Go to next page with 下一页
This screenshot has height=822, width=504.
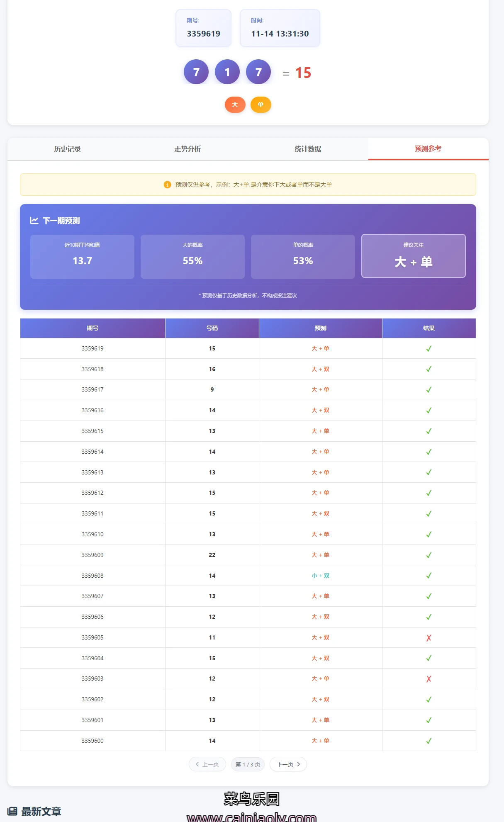[x=288, y=764]
